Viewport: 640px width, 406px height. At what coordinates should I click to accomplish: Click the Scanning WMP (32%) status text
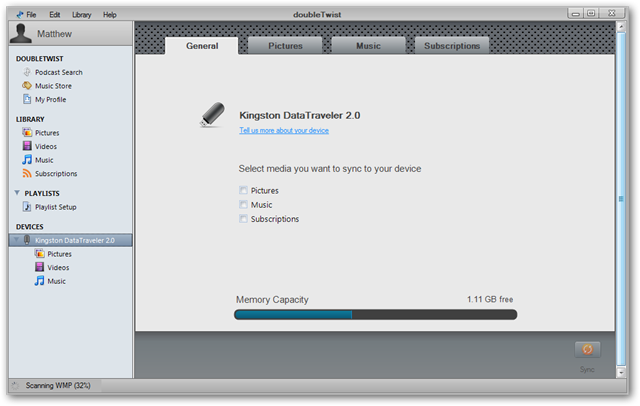tap(58, 386)
